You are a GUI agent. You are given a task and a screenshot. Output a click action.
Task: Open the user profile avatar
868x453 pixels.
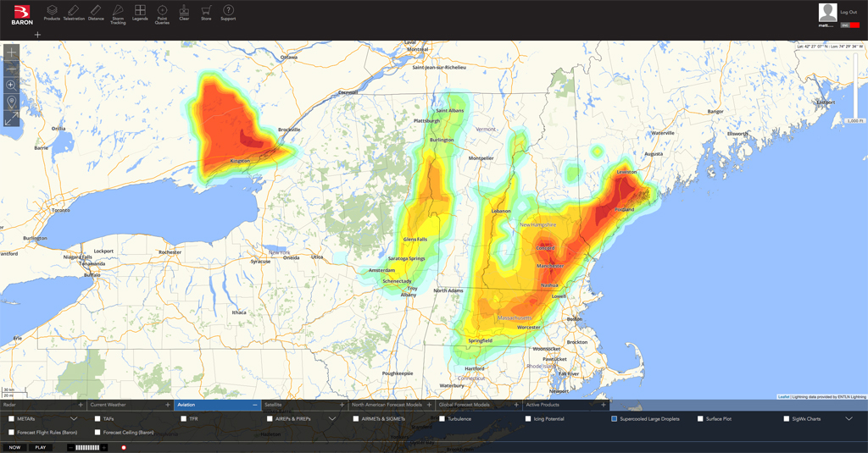point(827,13)
